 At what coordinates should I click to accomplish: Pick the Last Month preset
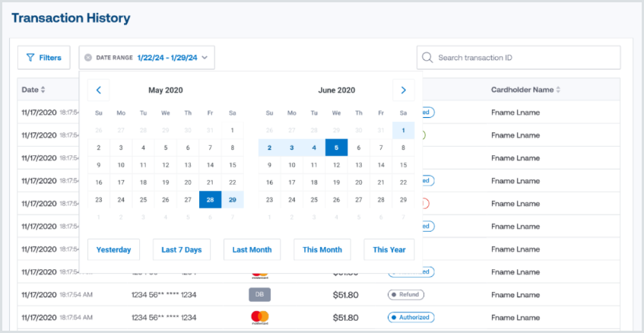point(252,249)
